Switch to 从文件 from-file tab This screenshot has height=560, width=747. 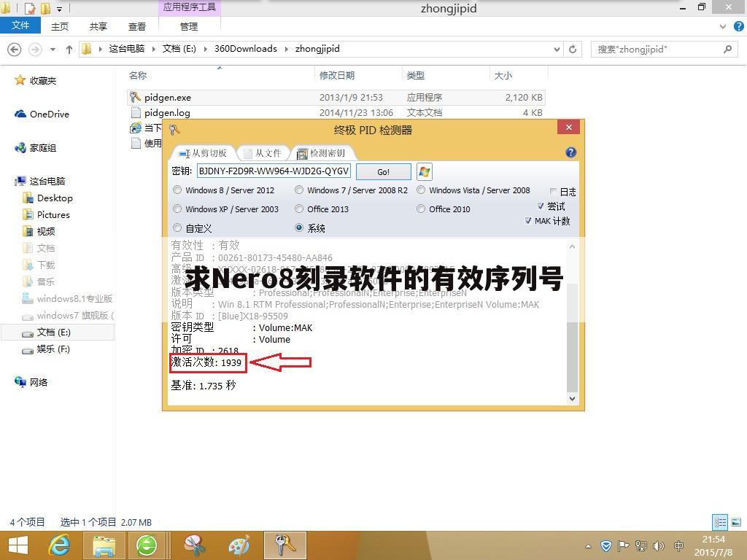[263, 153]
